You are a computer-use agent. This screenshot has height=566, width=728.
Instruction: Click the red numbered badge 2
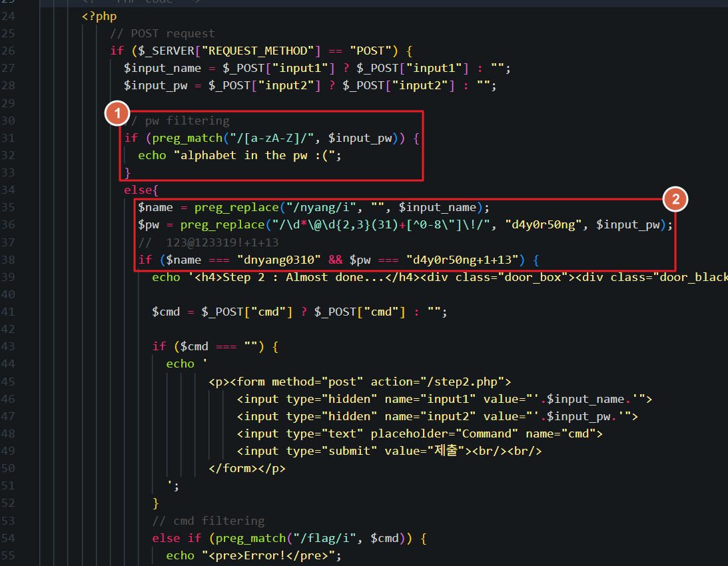(675, 200)
